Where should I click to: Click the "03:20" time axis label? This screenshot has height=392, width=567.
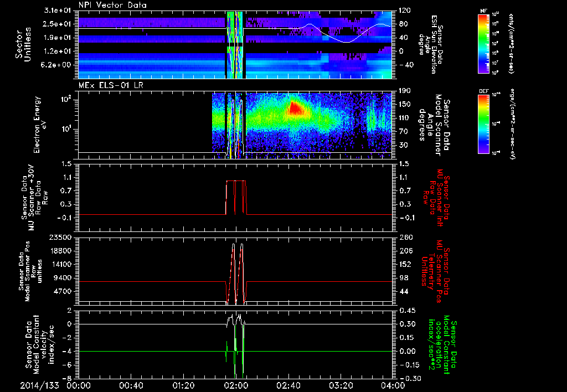(x=341, y=385)
